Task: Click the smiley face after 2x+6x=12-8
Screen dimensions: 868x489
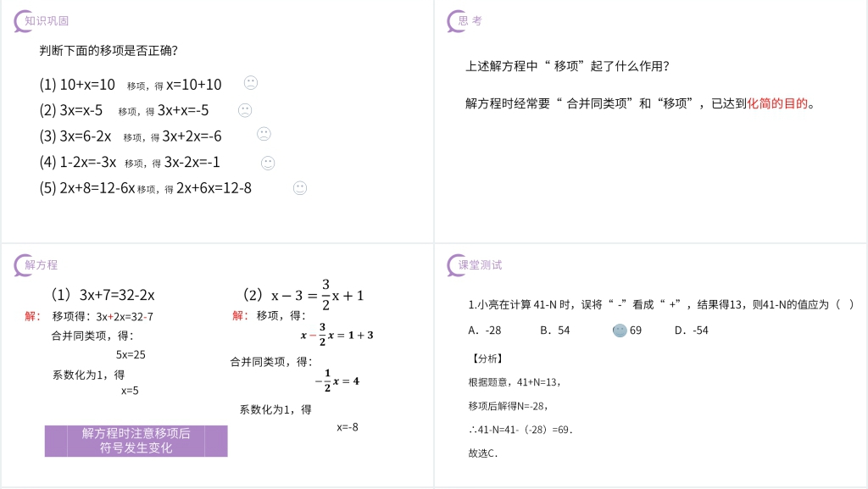Action: click(x=299, y=188)
